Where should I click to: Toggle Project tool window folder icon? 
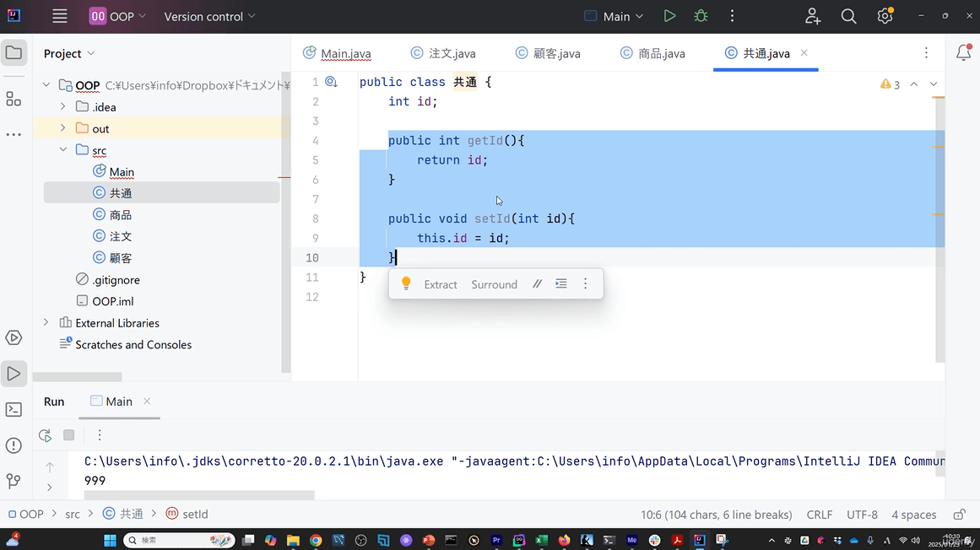pyautogui.click(x=14, y=53)
